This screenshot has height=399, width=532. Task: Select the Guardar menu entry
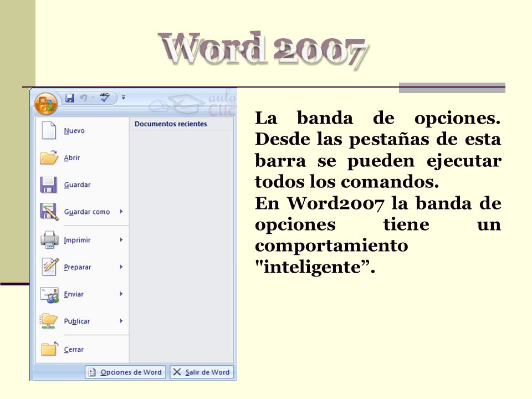(x=82, y=185)
